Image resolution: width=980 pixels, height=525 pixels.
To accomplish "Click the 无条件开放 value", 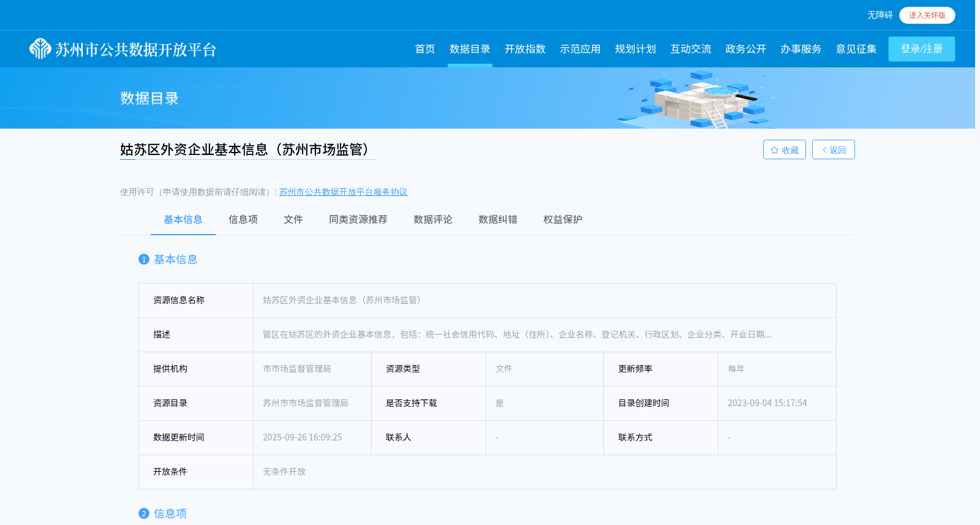I will coord(284,472).
